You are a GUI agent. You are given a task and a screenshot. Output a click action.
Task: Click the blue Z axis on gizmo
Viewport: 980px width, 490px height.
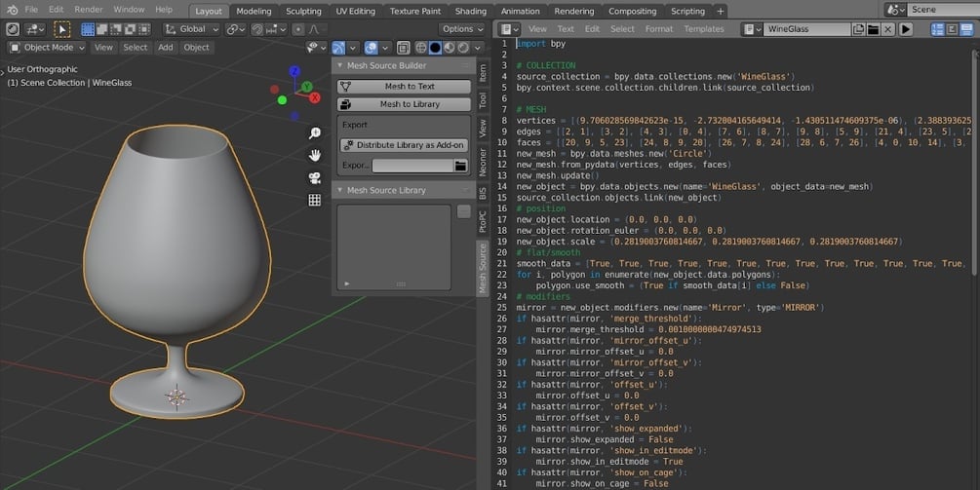point(294,72)
